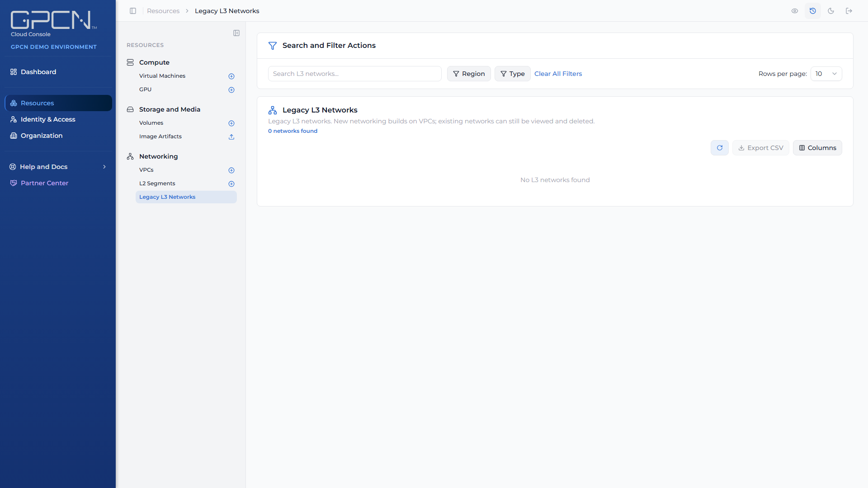
Task: Open Volumes list
Action: click(x=151, y=123)
